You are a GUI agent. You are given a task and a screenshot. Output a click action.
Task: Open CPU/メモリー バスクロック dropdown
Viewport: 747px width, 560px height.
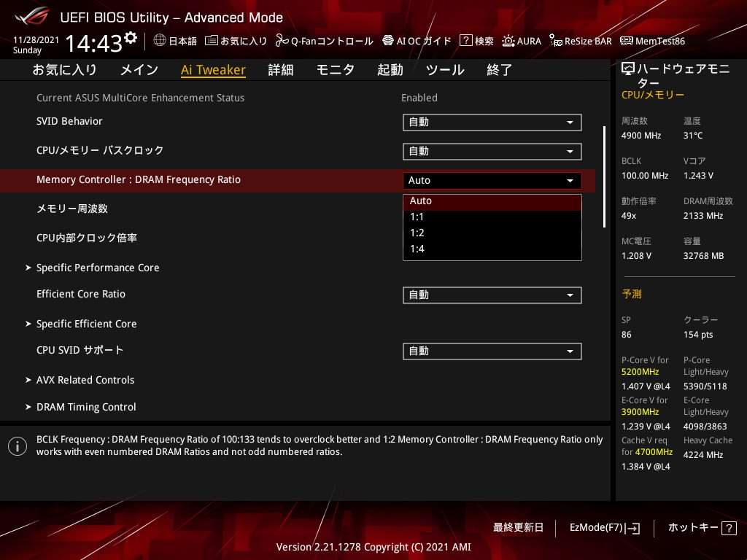click(492, 152)
